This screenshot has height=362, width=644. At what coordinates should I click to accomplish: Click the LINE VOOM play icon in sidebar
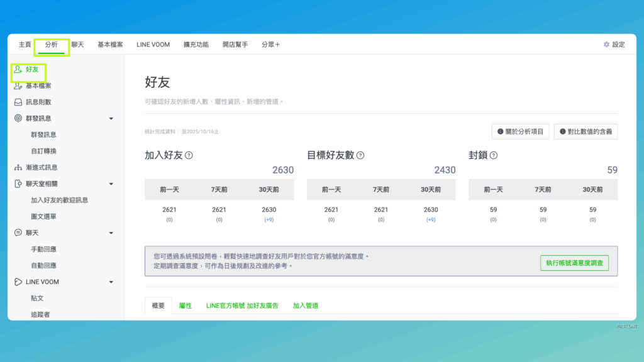point(18,282)
